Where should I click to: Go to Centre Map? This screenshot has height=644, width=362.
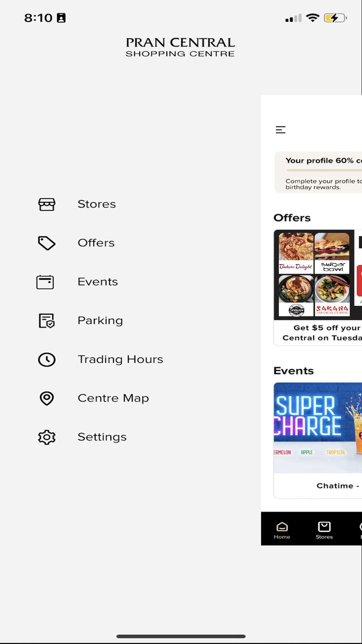tap(113, 398)
